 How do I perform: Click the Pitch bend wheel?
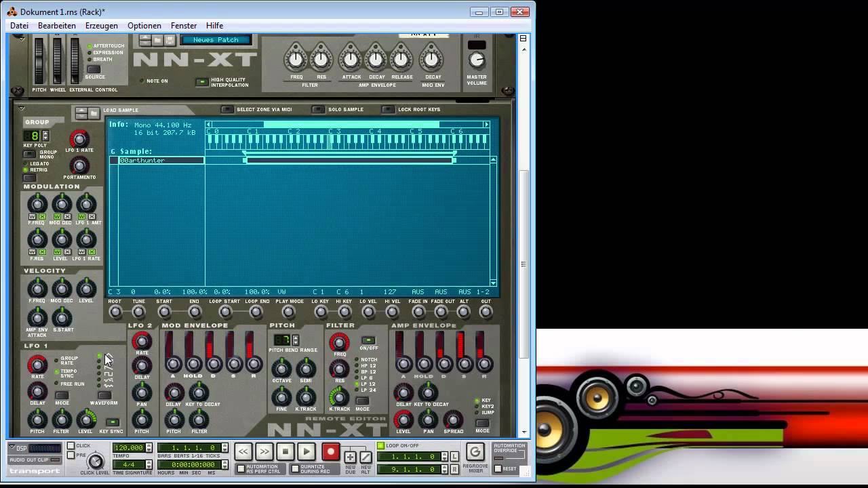point(39,60)
